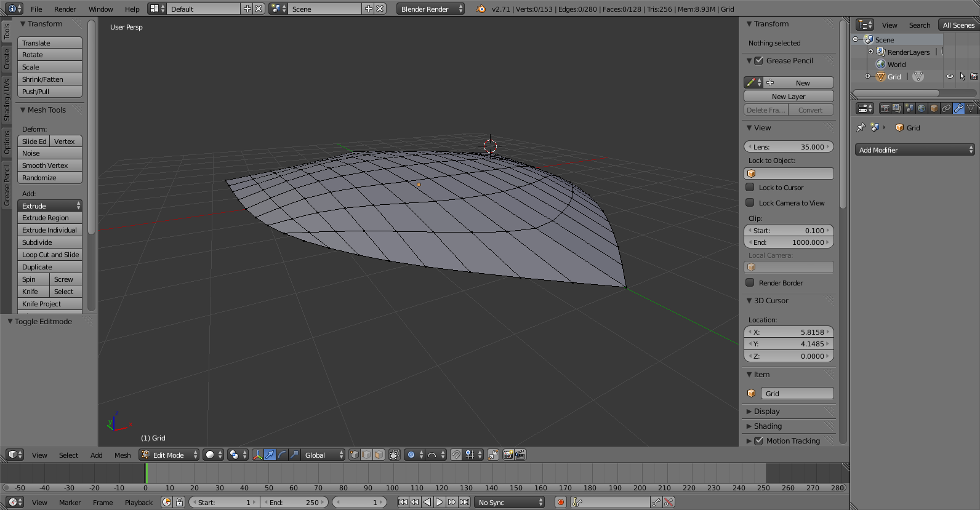Screen dimensions: 980x510
Task: Pin the properties context with pushpin icon
Action: 861,127
